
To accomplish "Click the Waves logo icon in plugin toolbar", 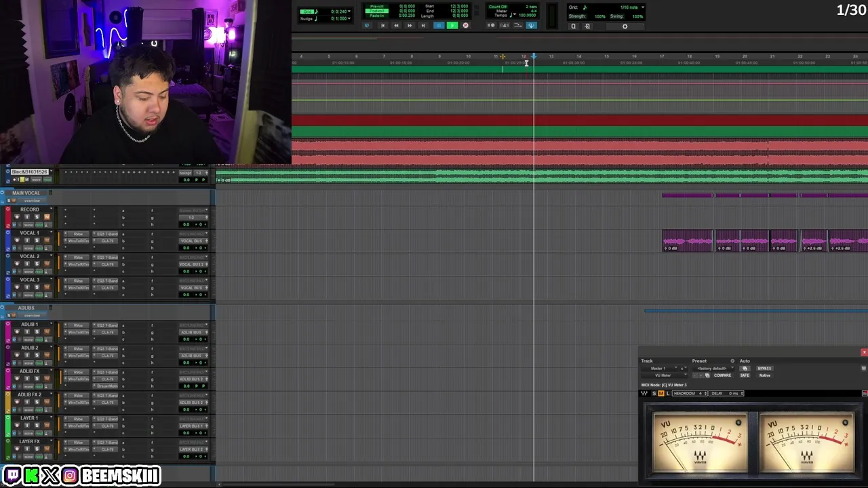I will tap(644, 394).
